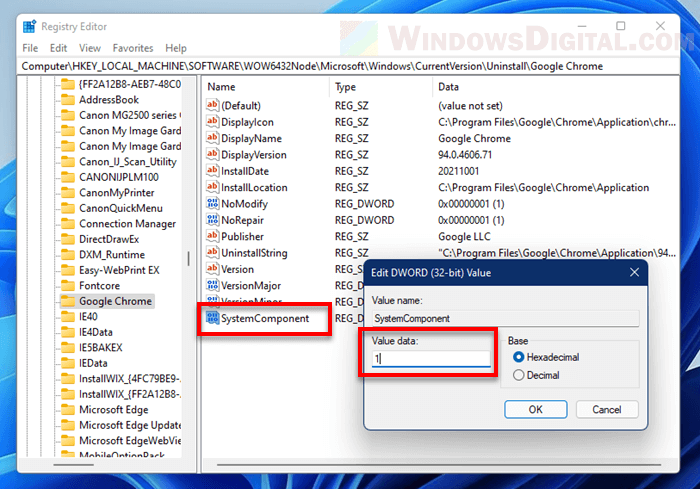Click the DXM_Runtime folder icon
Viewport: 700px width, 489px height.
point(68,255)
